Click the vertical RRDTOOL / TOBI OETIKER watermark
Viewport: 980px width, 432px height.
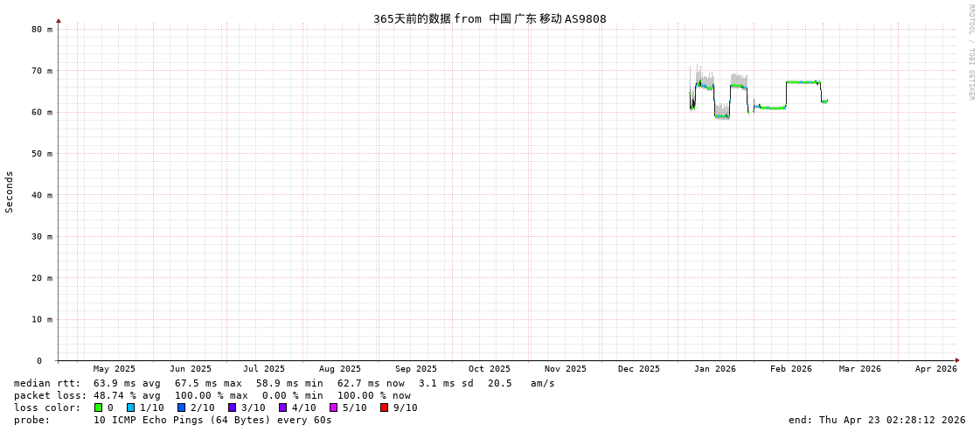coord(971,52)
